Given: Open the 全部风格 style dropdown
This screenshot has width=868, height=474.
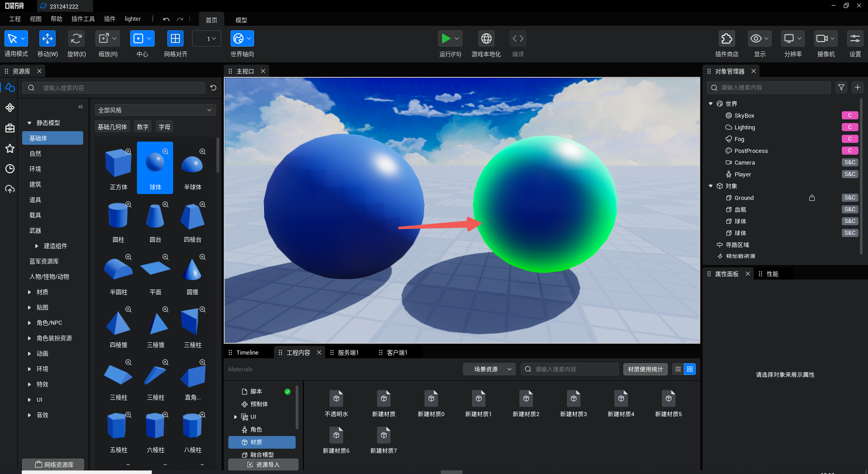Looking at the screenshot, I should coord(155,110).
